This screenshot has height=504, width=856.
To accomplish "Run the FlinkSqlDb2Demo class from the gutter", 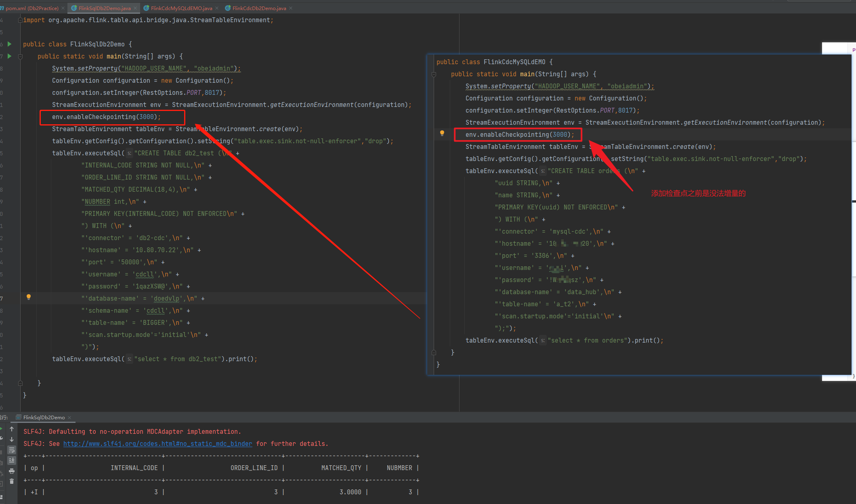I will [x=9, y=44].
